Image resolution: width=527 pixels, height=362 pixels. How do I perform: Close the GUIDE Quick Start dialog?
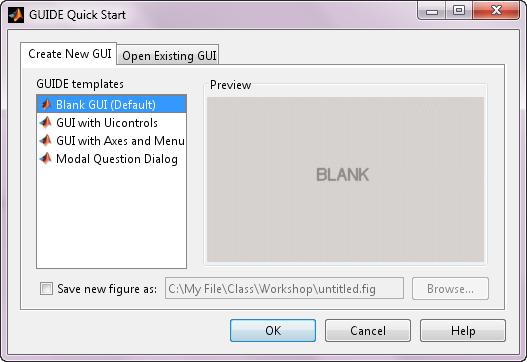click(x=496, y=11)
